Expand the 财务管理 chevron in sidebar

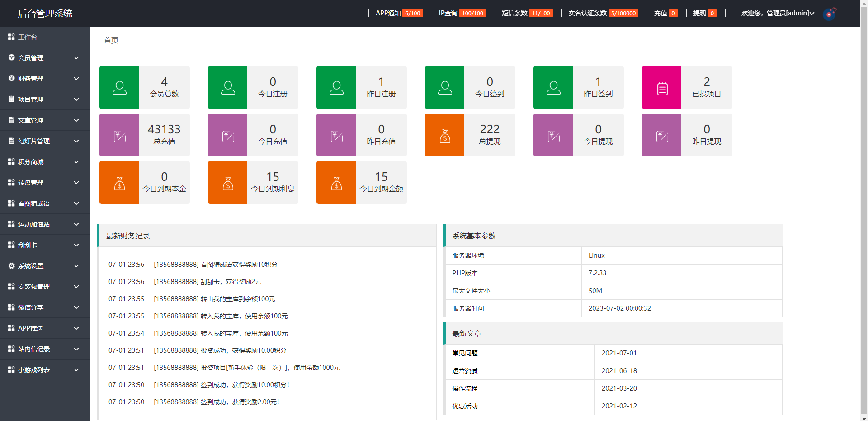[76, 79]
